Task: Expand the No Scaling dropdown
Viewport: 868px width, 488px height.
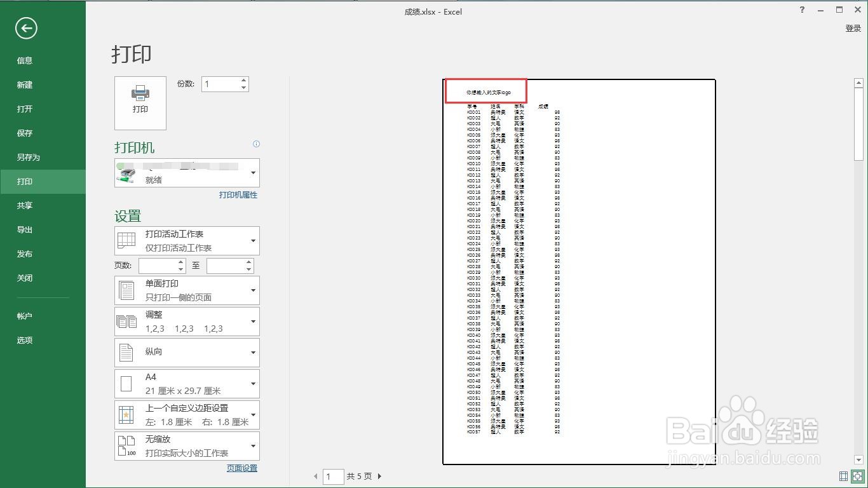Action: (187, 446)
